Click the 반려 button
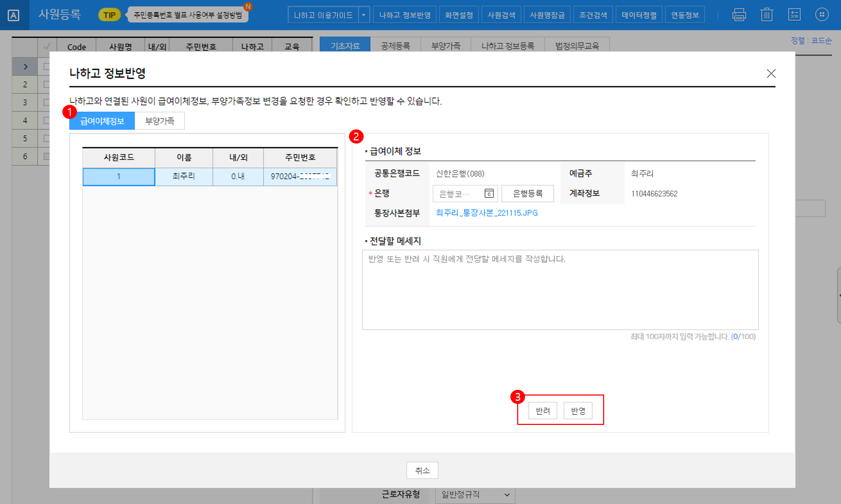 pos(543,411)
